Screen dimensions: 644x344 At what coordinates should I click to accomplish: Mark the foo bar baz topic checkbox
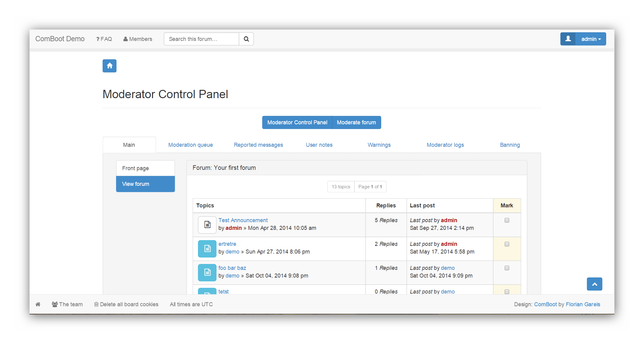point(507,268)
